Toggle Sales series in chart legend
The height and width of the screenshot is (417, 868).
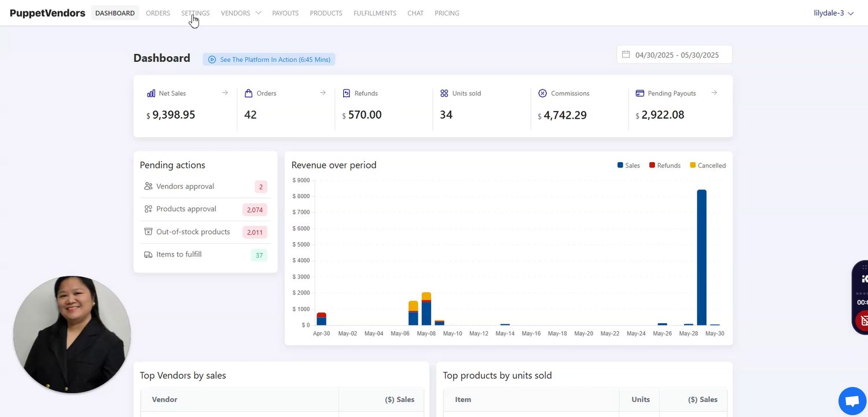pyautogui.click(x=628, y=166)
